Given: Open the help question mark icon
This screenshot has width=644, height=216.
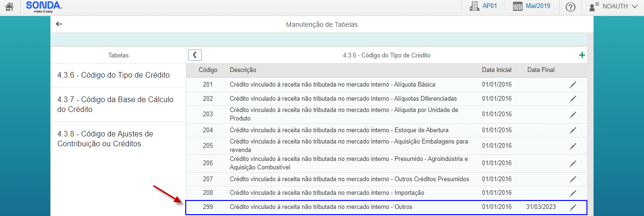Looking at the screenshot, I should pyautogui.click(x=570, y=7).
